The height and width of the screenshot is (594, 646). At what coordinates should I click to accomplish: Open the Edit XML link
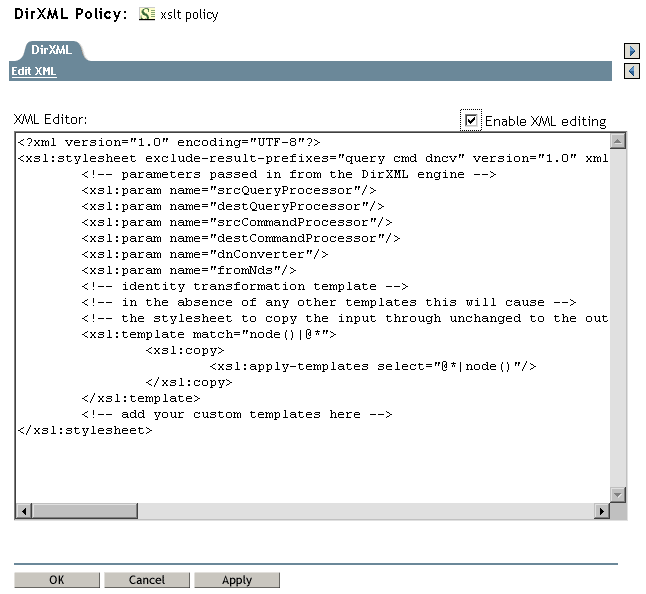pyautogui.click(x=34, y=71)
